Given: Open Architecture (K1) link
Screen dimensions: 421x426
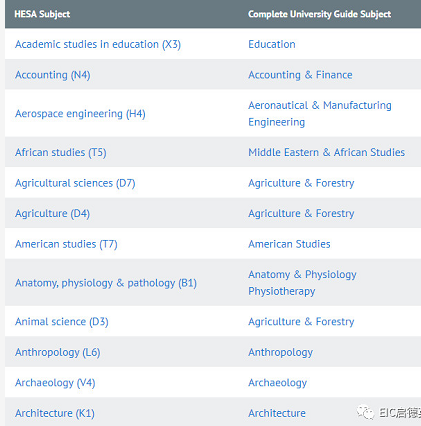Looking at the screenshot, I should [x=55, y=413].
